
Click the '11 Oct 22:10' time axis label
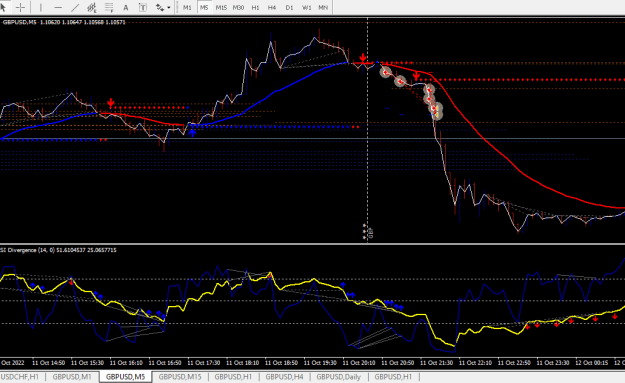(475, 363)
